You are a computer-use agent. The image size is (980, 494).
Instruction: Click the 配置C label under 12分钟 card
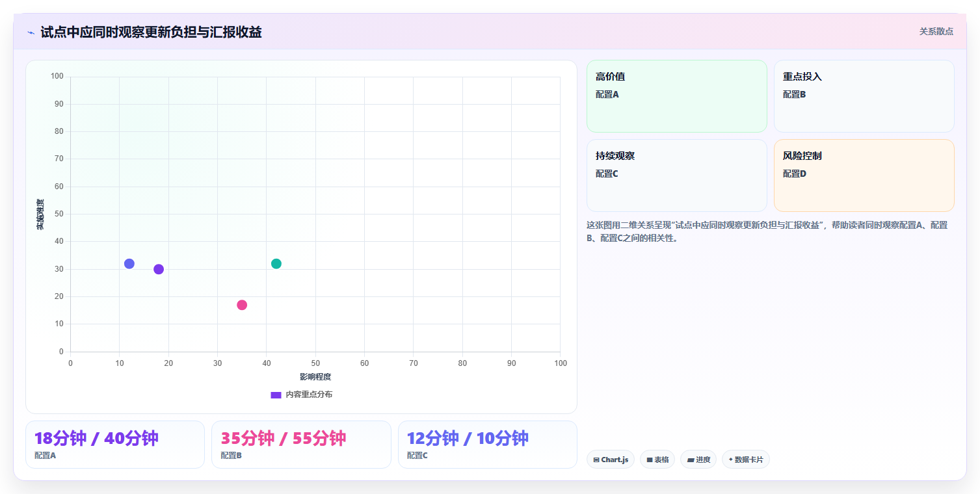coord(417,456)
